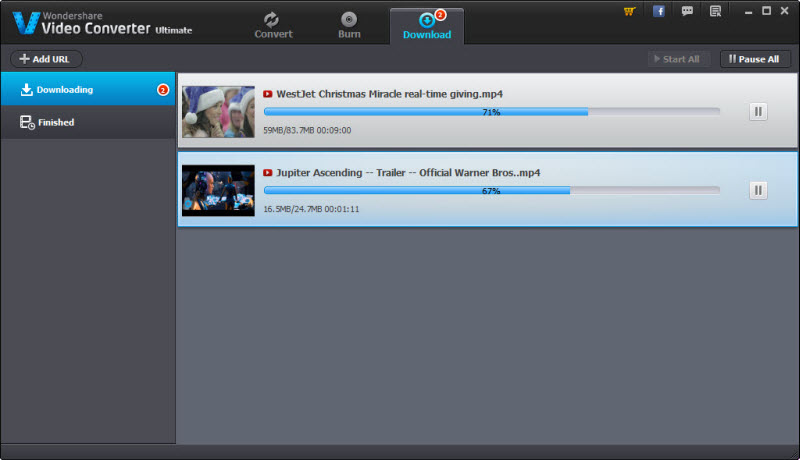Select the Download tab

point(427,27)
